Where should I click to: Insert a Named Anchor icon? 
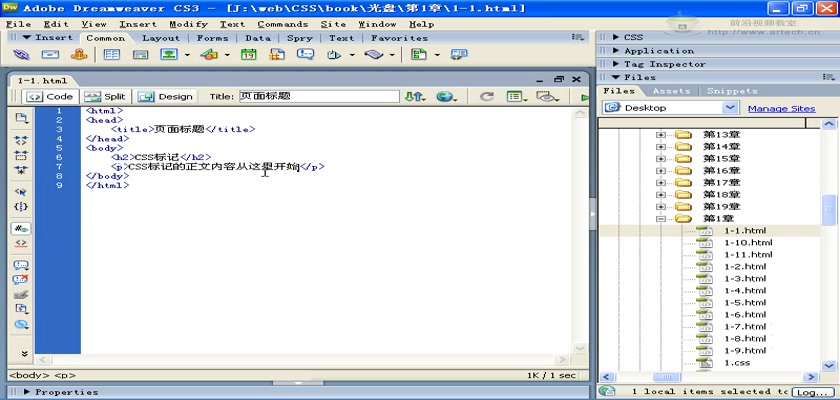tap(79, 54)
